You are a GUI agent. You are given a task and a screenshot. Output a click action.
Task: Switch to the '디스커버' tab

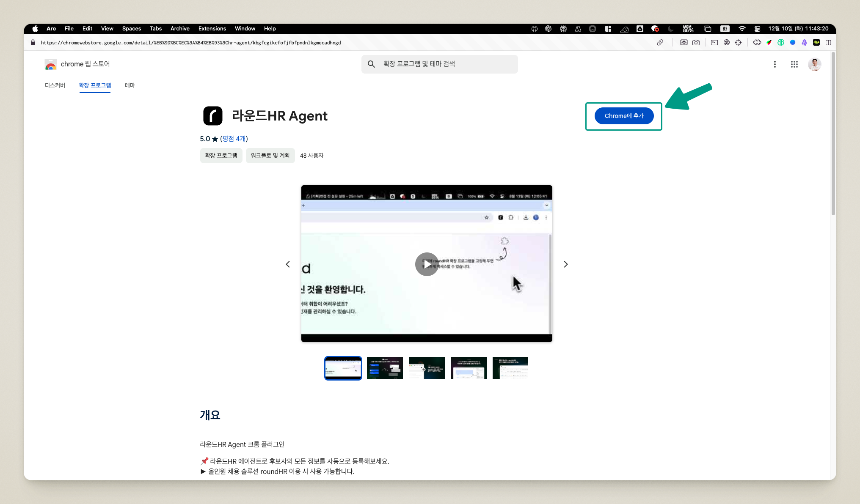(55, 85)
